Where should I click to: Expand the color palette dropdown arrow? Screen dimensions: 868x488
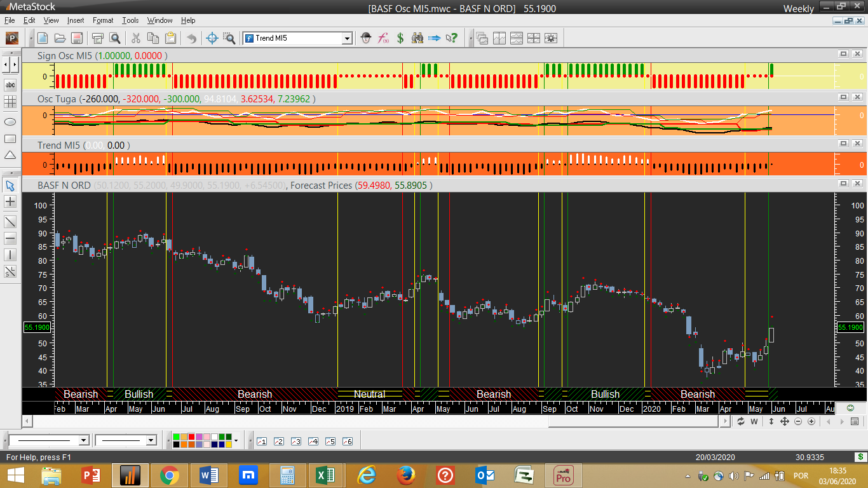click(x=236, y=440)
